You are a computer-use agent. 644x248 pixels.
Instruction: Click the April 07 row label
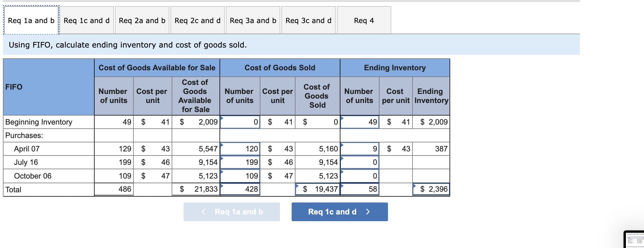tap(27, 149)
